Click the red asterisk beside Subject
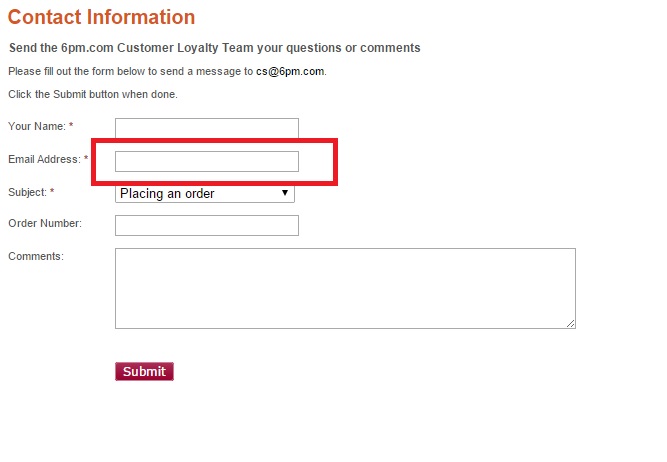The height and width of the screenshot is (462, 667). pos(52,191)
